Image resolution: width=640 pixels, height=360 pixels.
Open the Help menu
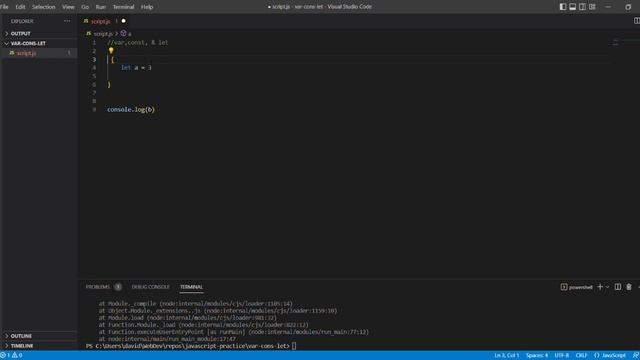pyautogui.click(x=147, y=7)
